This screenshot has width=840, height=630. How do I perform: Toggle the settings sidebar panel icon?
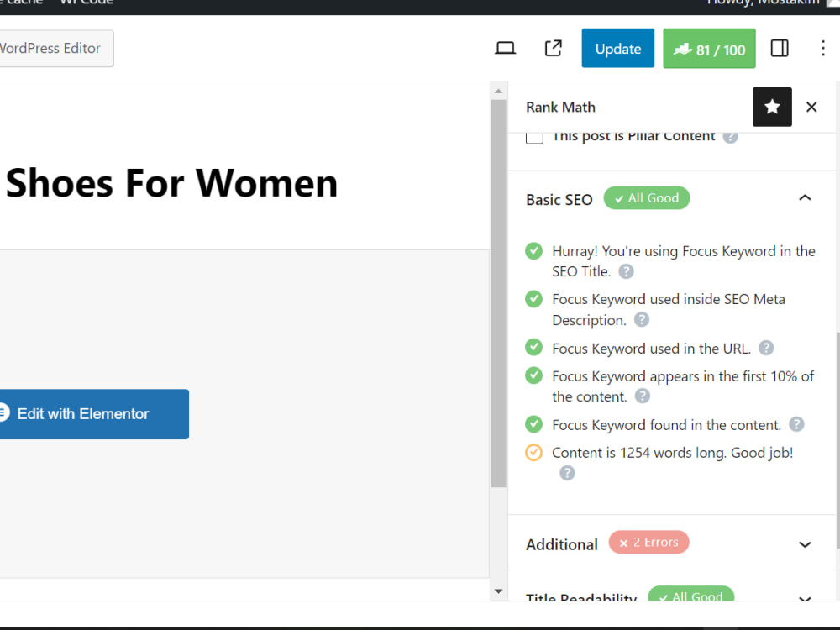click(780, 48)
